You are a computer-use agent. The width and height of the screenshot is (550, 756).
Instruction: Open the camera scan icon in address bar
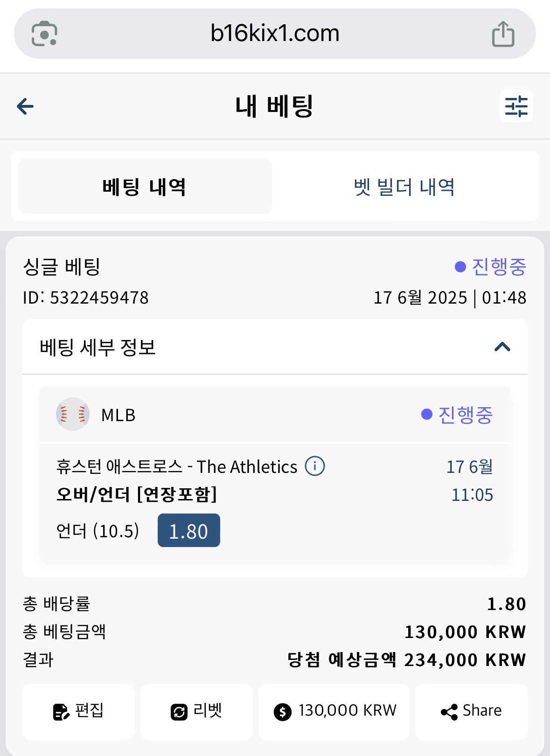point(44,34)
